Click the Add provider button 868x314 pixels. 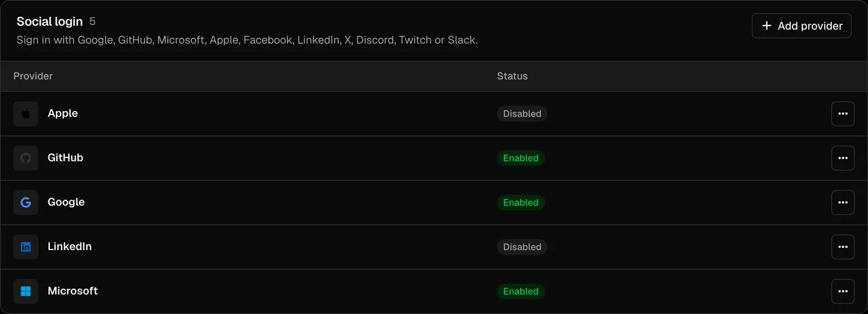coord(801,26)
